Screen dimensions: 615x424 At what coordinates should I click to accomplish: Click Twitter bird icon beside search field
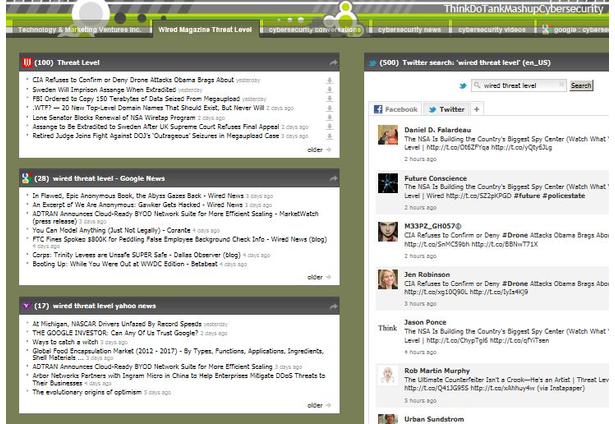[463, 86]
